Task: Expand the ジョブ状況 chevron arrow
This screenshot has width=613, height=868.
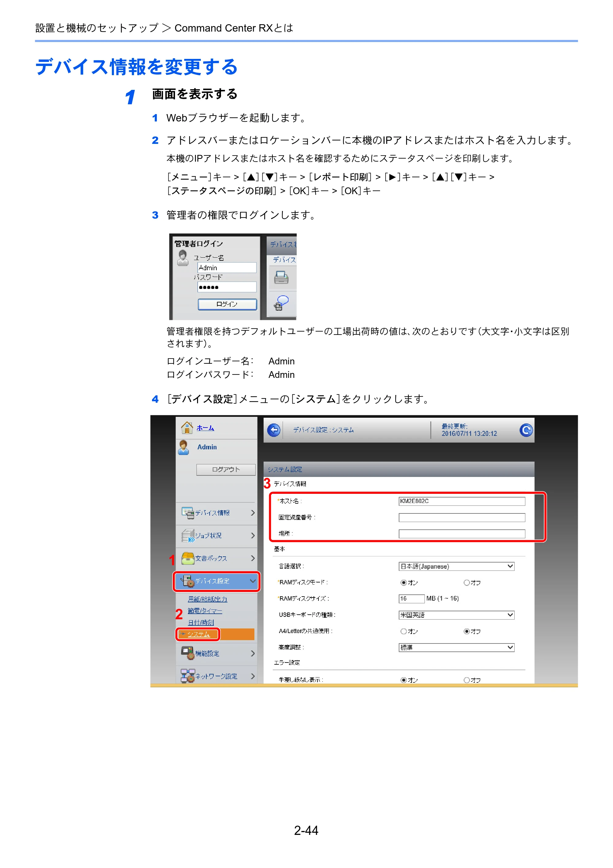Action: 253,536
